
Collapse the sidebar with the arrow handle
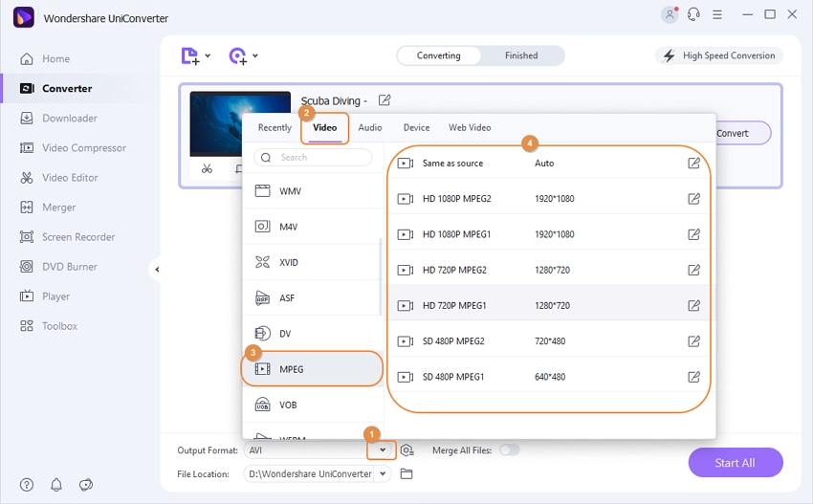[x=157, y=269]
